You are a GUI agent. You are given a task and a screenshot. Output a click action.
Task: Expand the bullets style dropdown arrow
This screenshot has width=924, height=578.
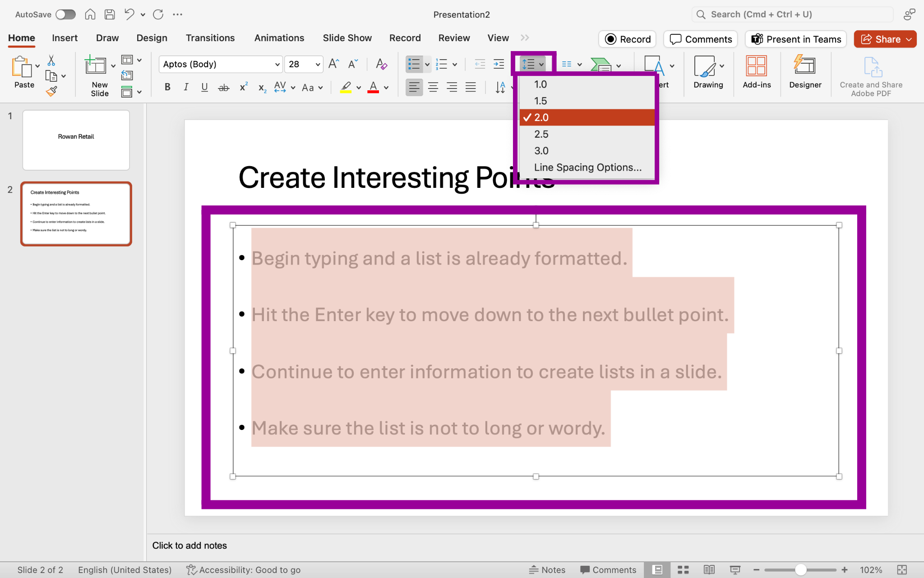coord(427,64)
